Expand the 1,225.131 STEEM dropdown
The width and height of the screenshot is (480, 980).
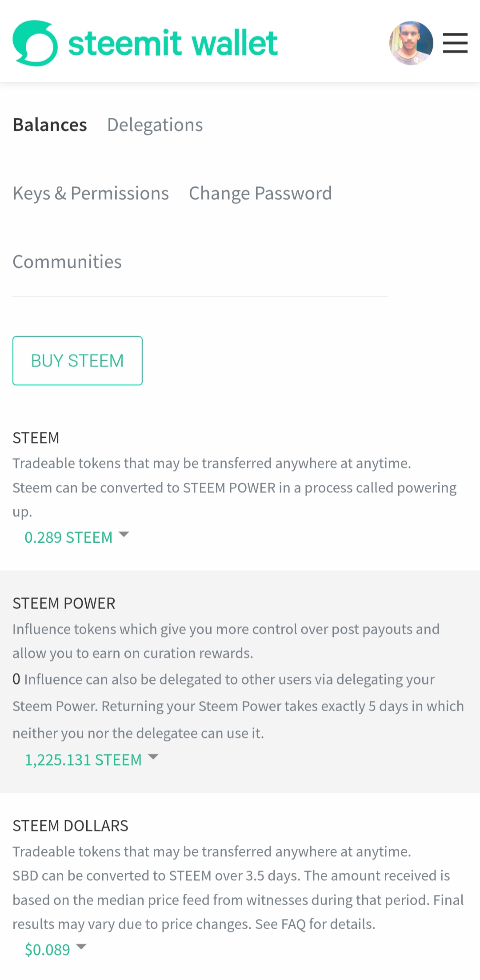tap(92, 759)
